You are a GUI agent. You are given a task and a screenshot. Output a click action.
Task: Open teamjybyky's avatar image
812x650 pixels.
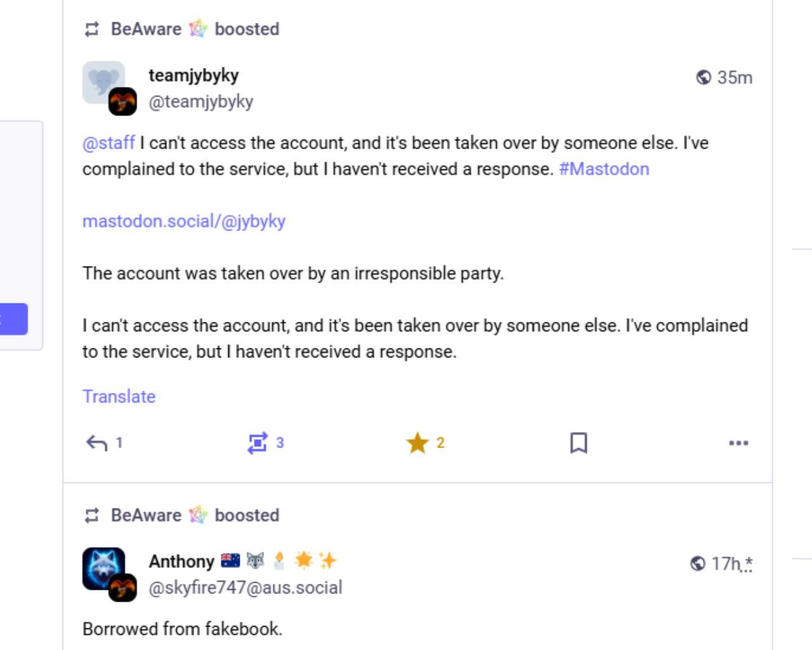click(103, 83)
